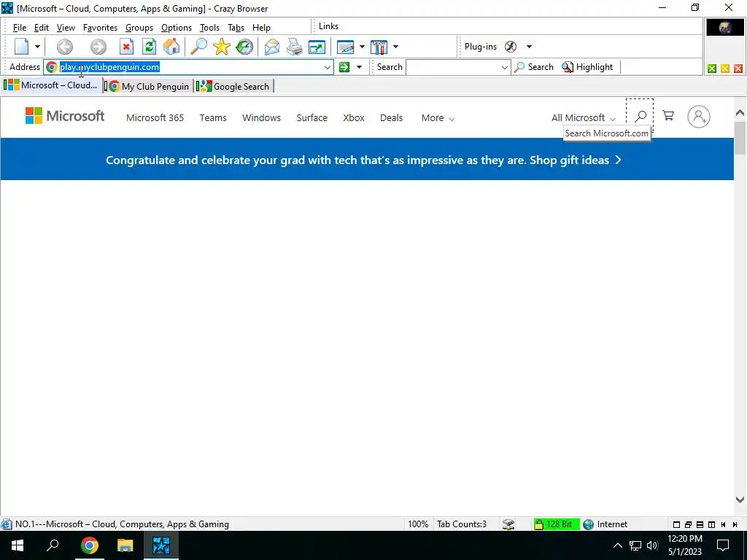Select the Microsoft – Cloud... tab
This screenshot has height=560, width=747.
click(52, 85)
